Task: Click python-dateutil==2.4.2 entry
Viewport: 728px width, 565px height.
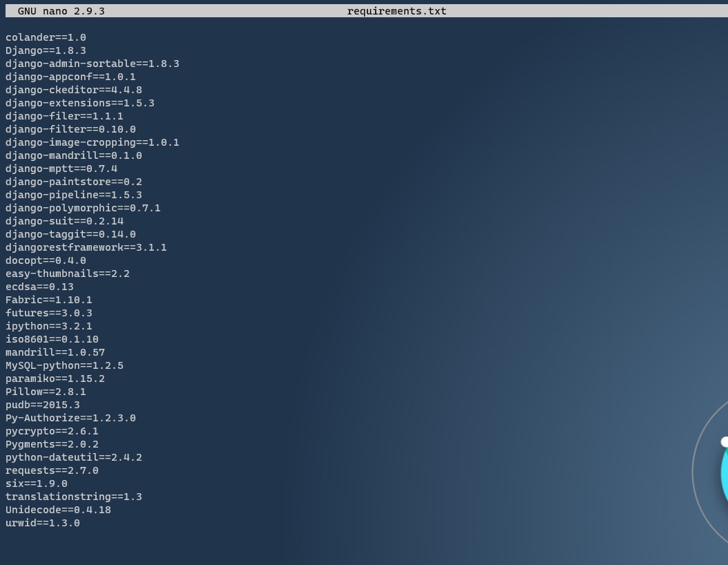Action: click(74, 457)
